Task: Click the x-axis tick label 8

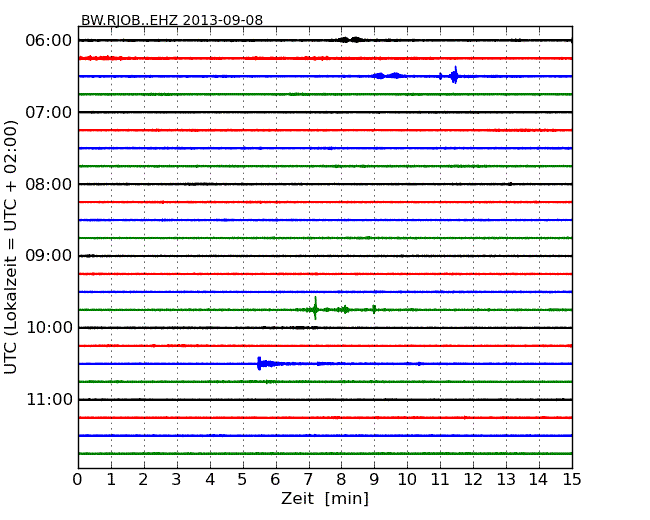Action: [341, 480]
